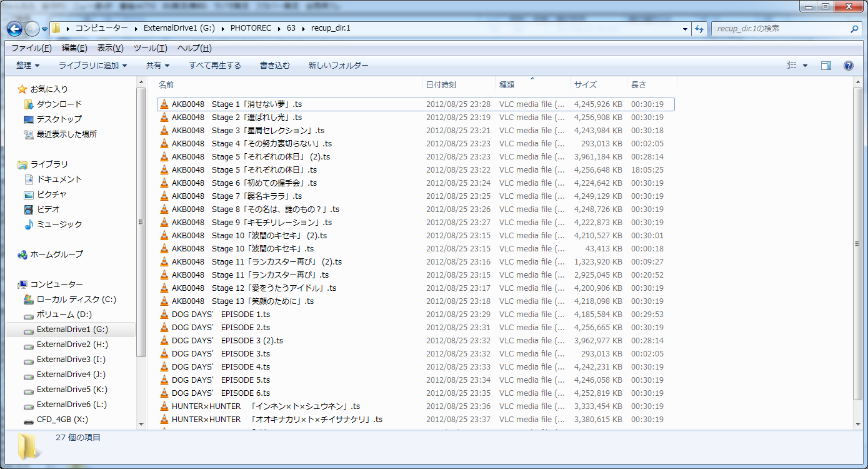Viewport: 868px width, 469px height.
Task: Click VLC icon of AKB0048 Stage 13 file
Action: coord(164,301)
